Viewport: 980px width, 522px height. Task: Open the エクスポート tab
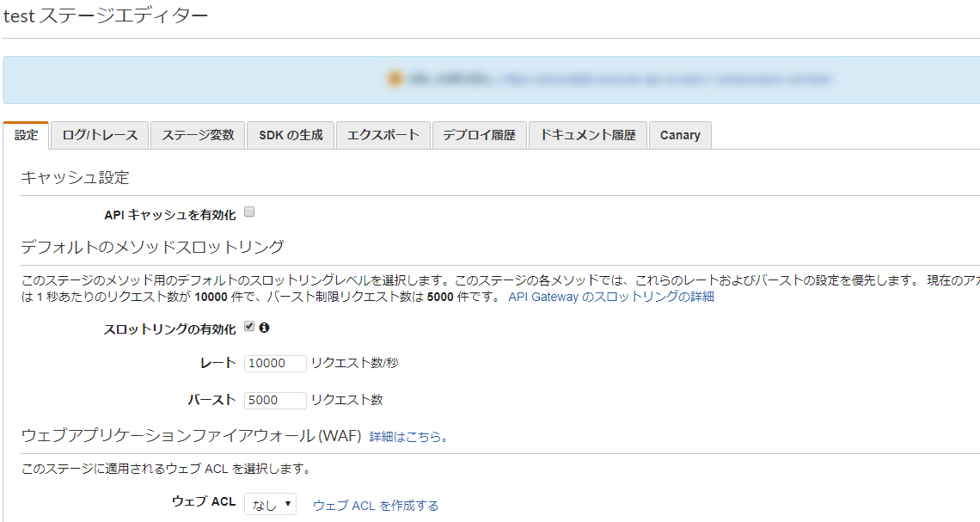point(383,135)
